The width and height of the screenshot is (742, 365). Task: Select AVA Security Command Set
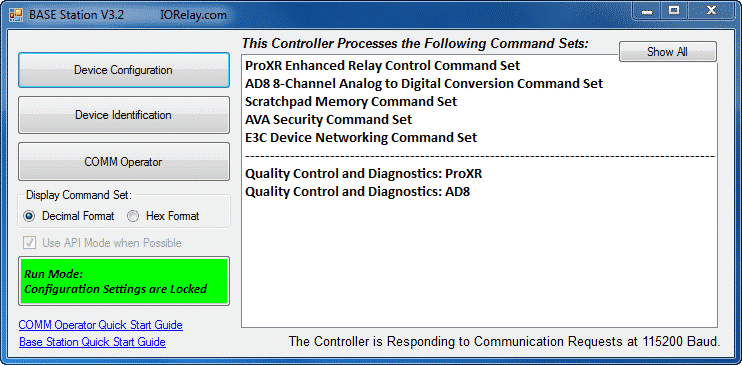[x=328, y=119]
